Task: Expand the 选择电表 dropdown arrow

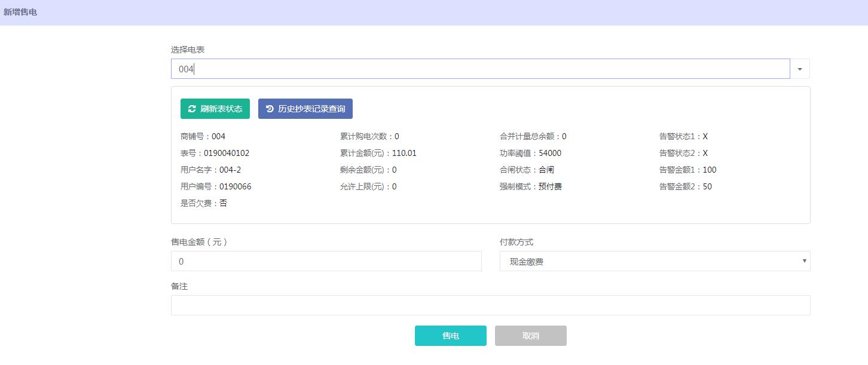Action: (799, 69)
